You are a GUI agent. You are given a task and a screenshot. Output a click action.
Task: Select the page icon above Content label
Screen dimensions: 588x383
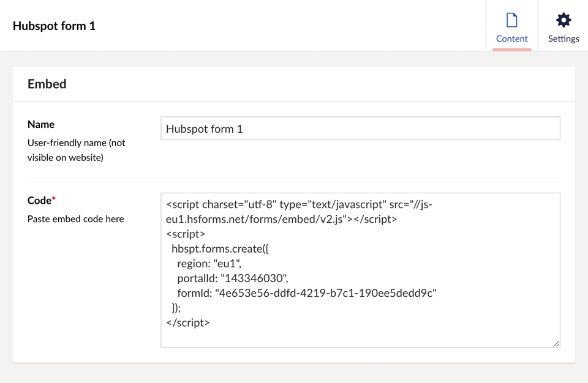click(512, 20)
